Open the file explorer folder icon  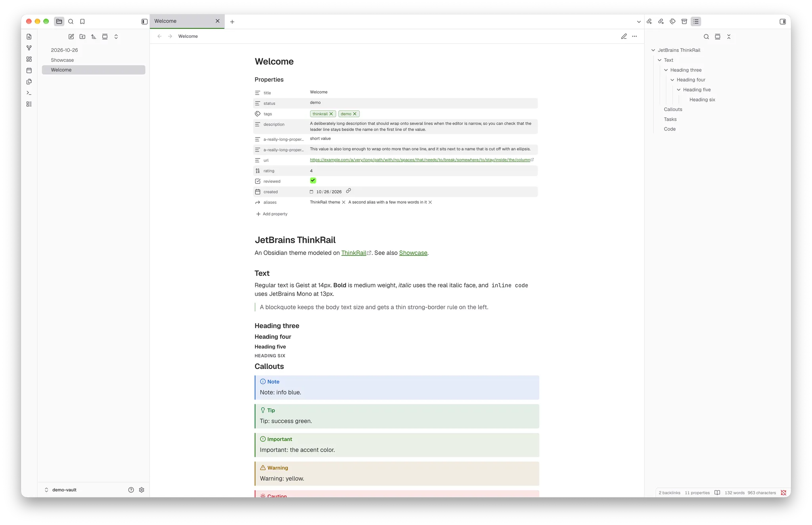[x=59, y=21]
